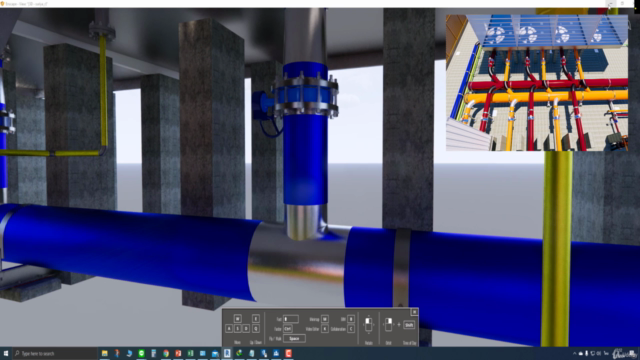Click the B BIM key hint

click(351, 319)
